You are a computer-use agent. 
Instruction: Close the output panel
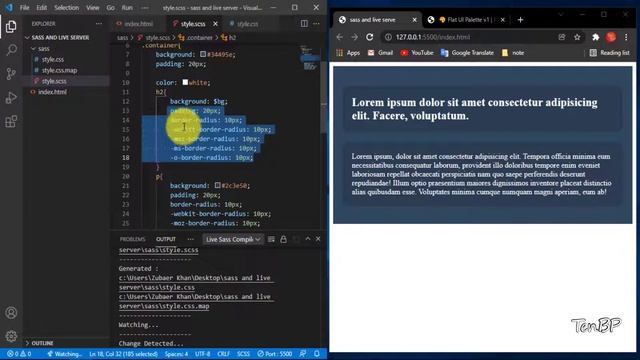(318, 239)
